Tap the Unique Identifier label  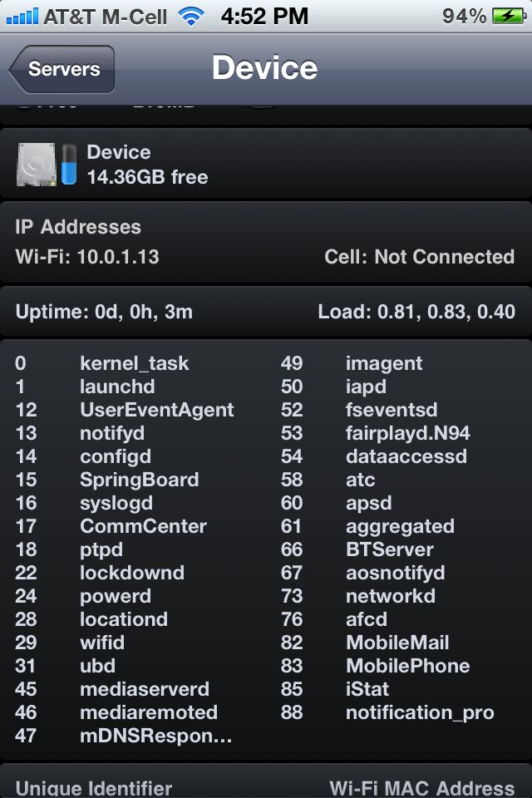(x=94, y=788)
